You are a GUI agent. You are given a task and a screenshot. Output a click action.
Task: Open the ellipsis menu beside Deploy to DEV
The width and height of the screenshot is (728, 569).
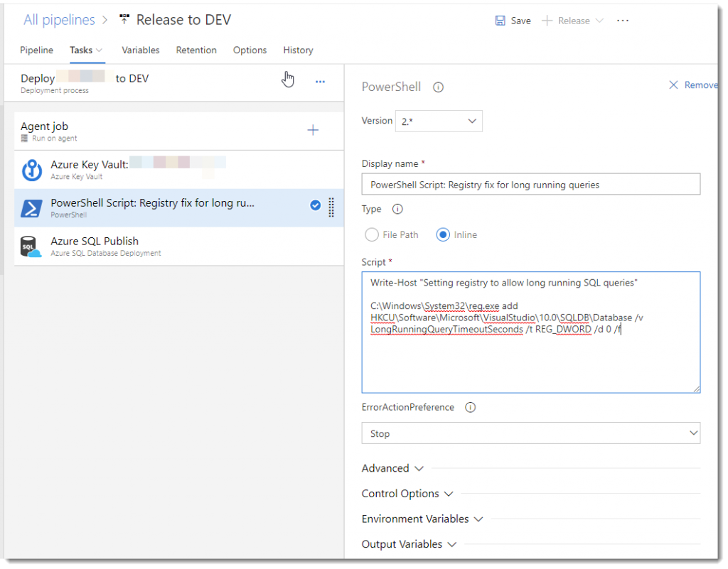click(x=320, y=82)
